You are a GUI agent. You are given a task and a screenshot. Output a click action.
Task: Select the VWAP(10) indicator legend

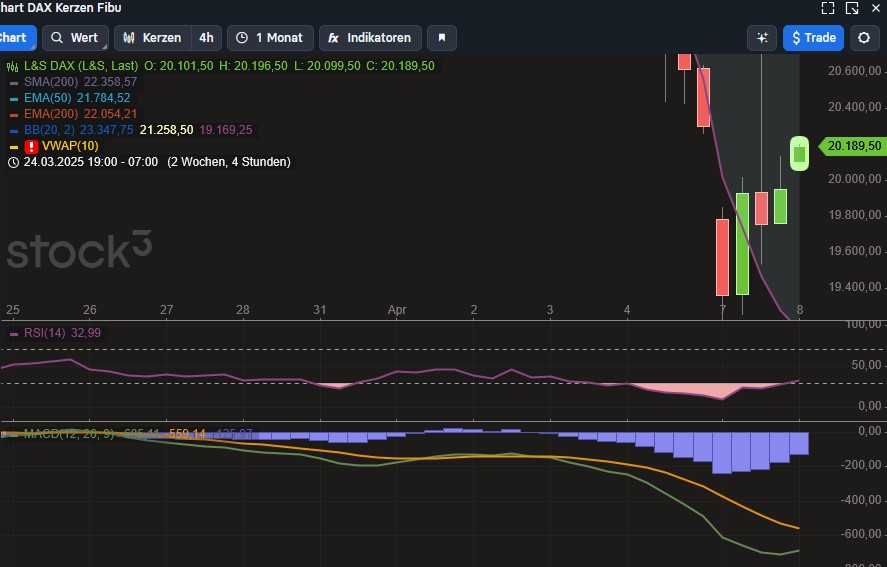(x=70, y=146)
